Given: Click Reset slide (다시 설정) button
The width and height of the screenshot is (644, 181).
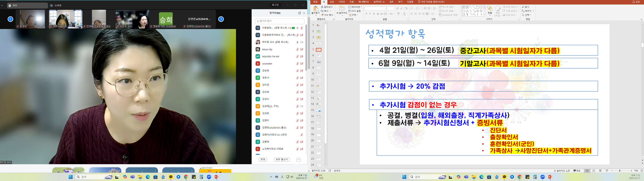Looking at the screenshot, I should (x=355, y=11).
